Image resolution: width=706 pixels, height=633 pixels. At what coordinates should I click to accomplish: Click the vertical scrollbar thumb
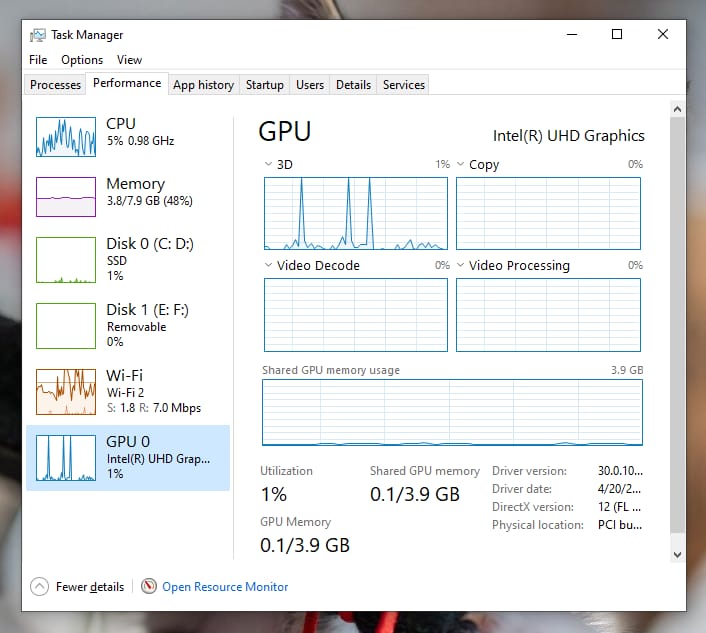click(677, 324)
